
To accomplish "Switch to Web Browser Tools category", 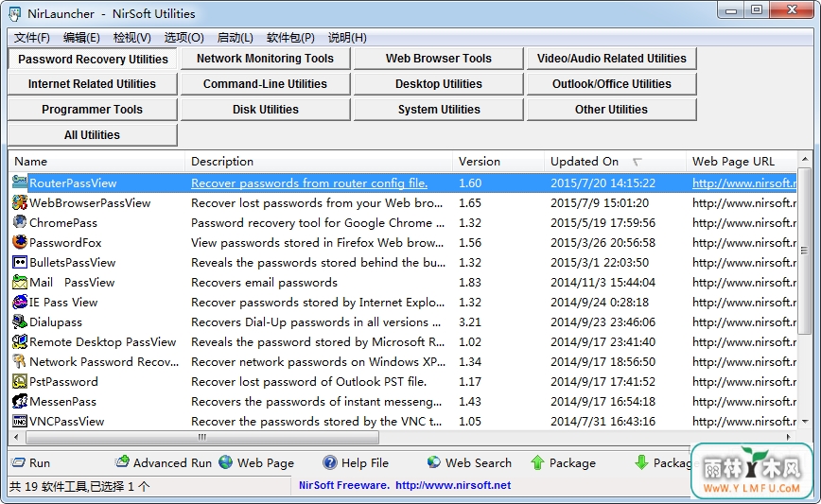I will tap(439, 59).
